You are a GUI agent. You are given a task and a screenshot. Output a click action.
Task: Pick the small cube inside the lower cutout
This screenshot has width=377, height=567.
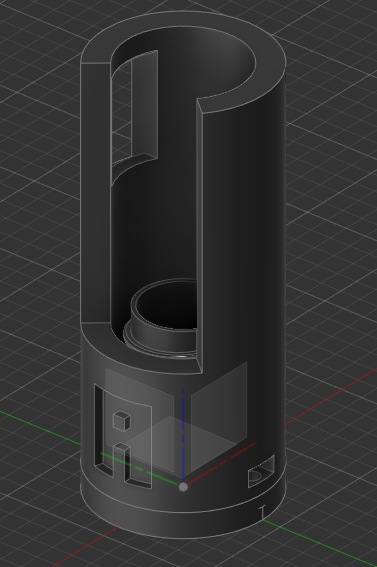[122, 421]
